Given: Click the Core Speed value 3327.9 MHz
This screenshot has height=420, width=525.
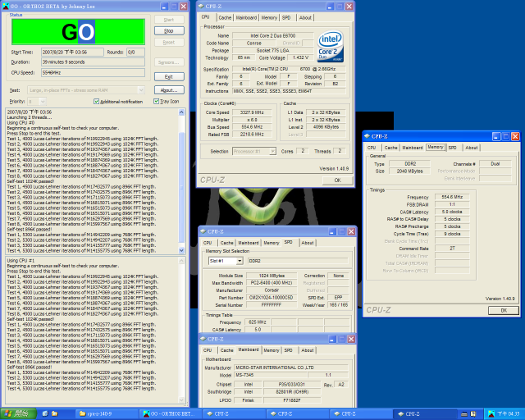Looking at the screenshot, I should coord(252,112).
